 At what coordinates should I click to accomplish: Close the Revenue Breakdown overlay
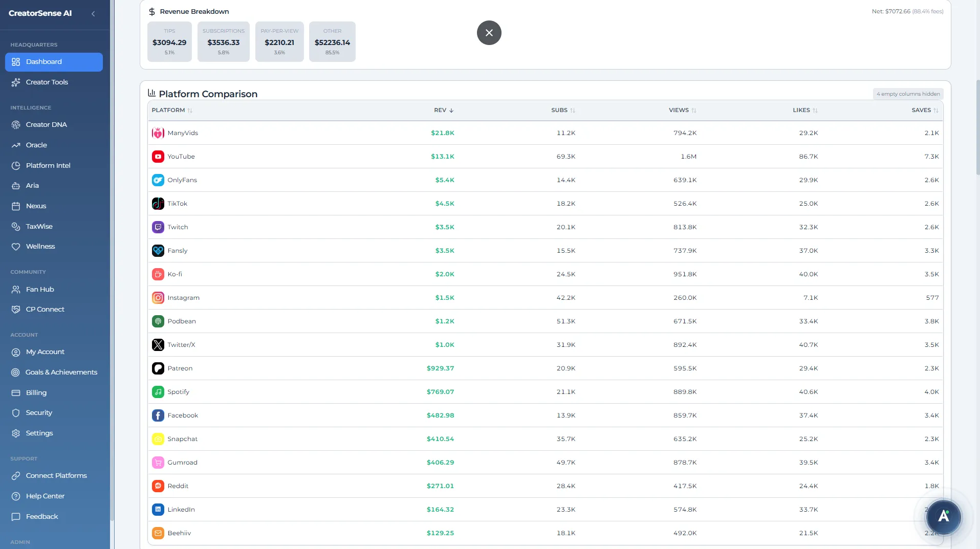tap(488, 32)
